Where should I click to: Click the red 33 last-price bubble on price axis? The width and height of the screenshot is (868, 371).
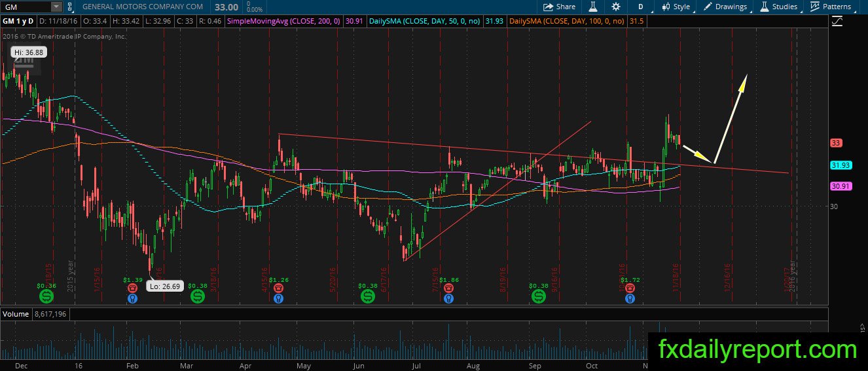(x=835, y=143)
